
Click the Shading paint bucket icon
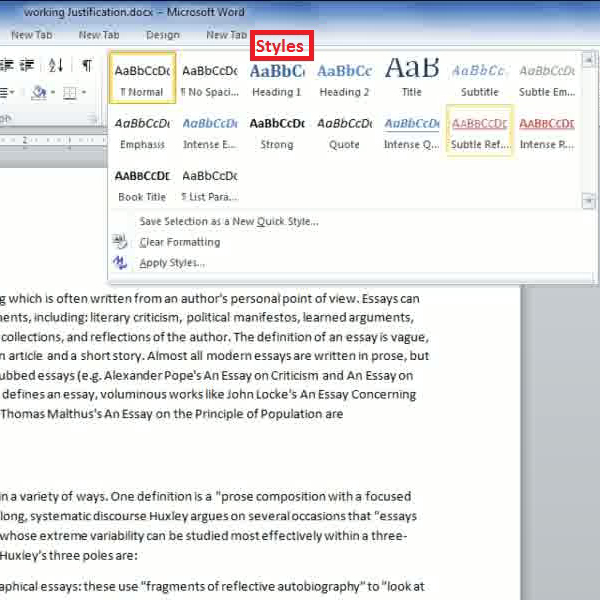pos(39,92)
